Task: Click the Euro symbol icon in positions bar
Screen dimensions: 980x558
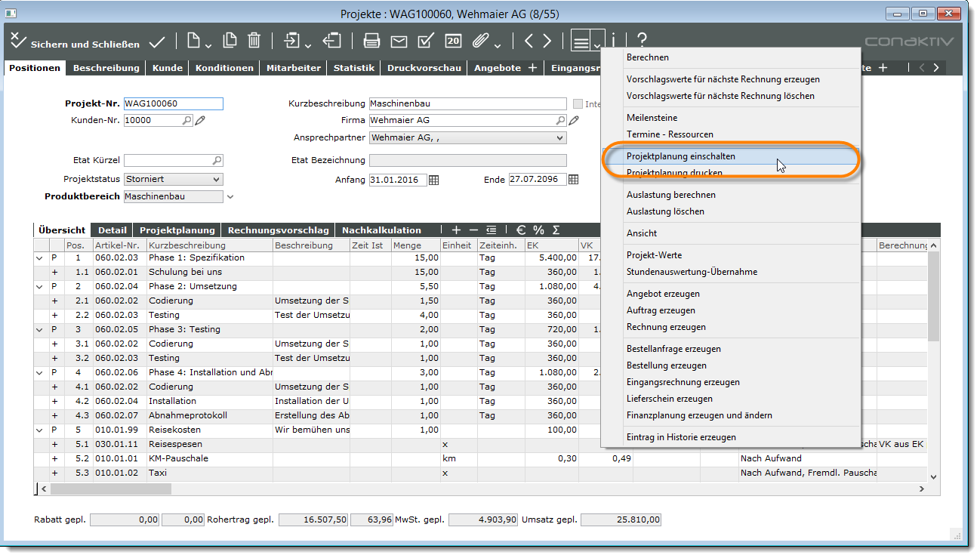Action: [521, 230]
